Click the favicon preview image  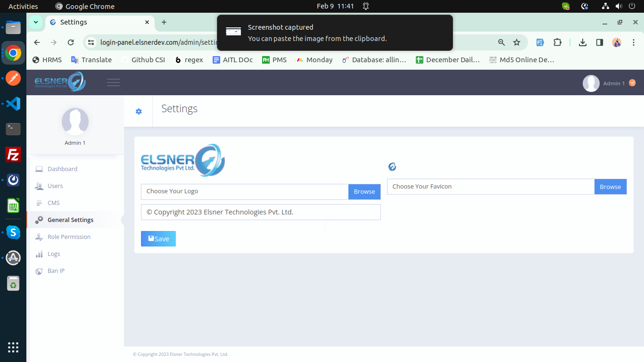392,166
